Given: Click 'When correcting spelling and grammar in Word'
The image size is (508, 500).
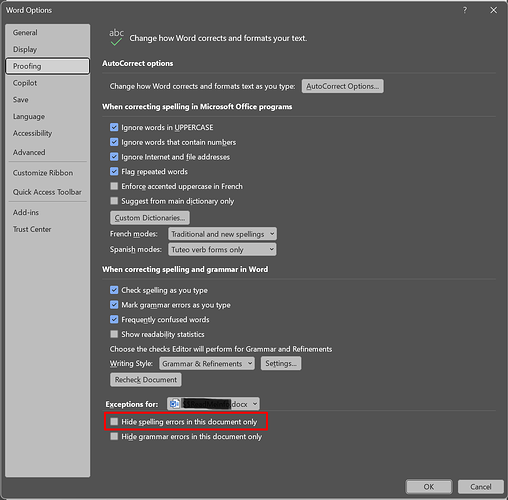Looking at the screenshot, I should tap(185, 269).
